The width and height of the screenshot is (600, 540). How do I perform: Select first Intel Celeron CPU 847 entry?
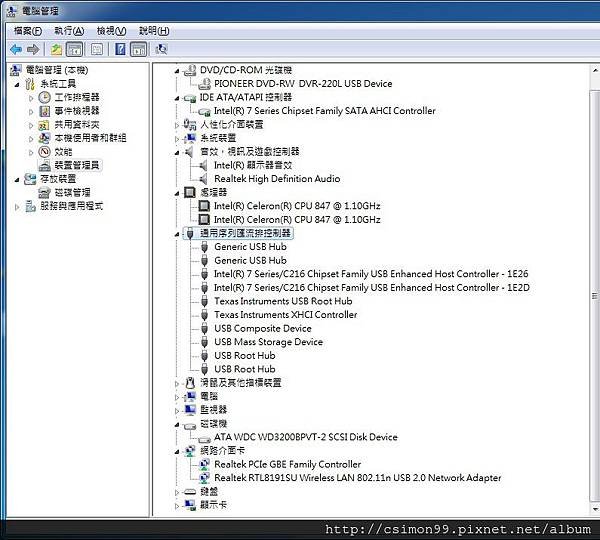pos(297,206)
